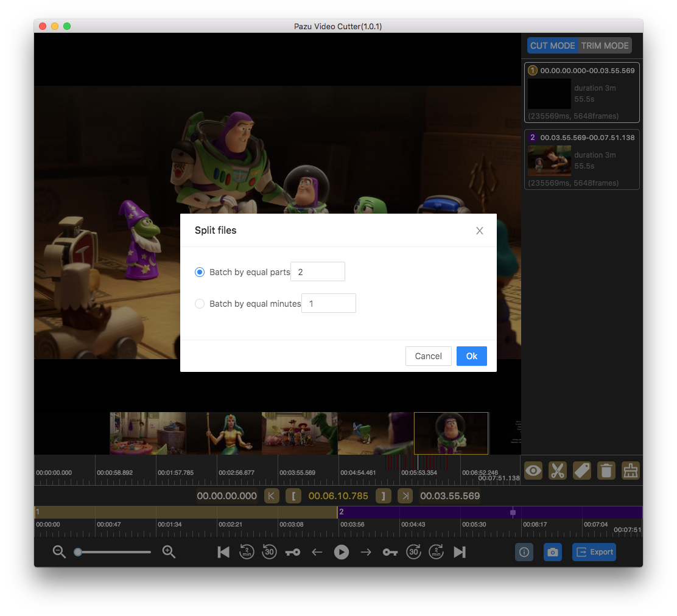Select the Batch by equal minutes option

(x=200, y=304)
